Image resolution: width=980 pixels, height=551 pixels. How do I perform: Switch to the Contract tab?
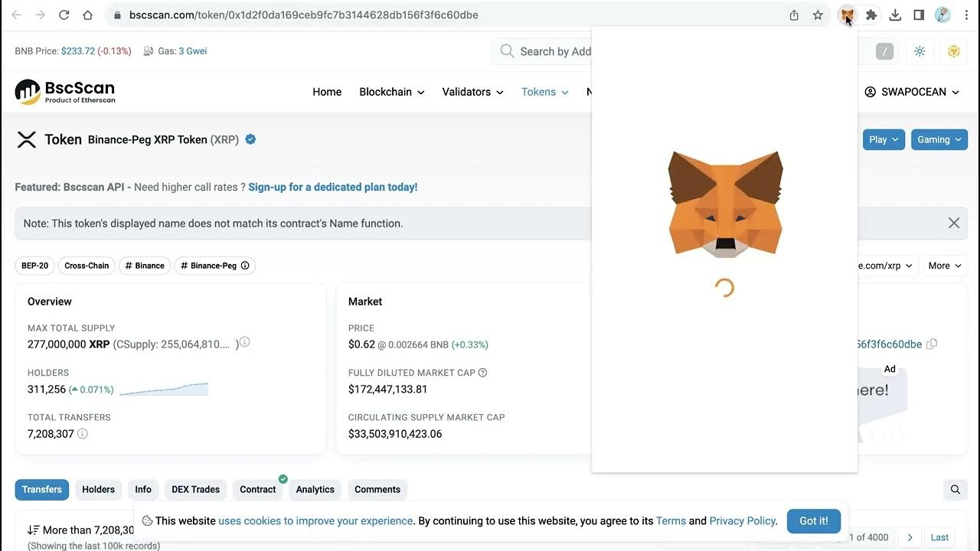258,490
